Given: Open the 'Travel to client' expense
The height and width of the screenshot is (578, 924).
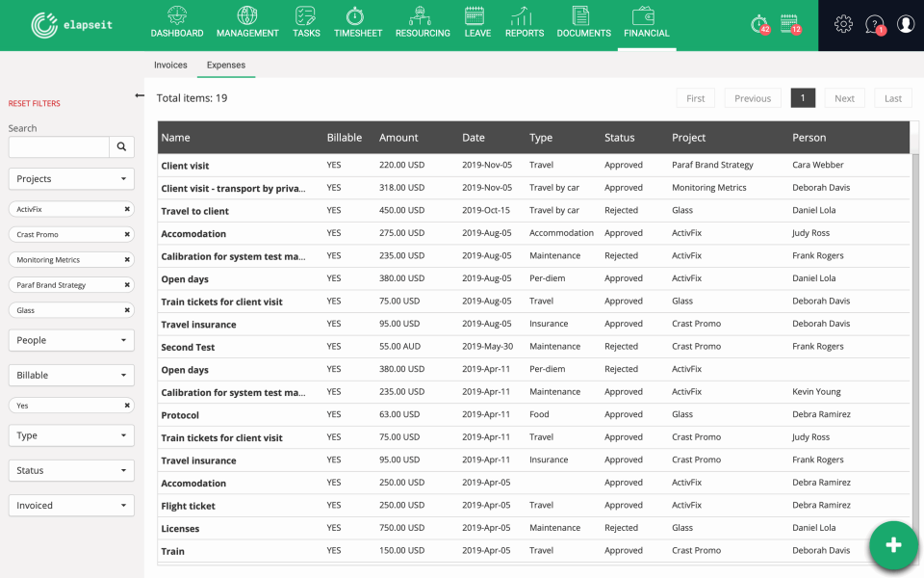Looking at the screenshot, I should (533, 211).
